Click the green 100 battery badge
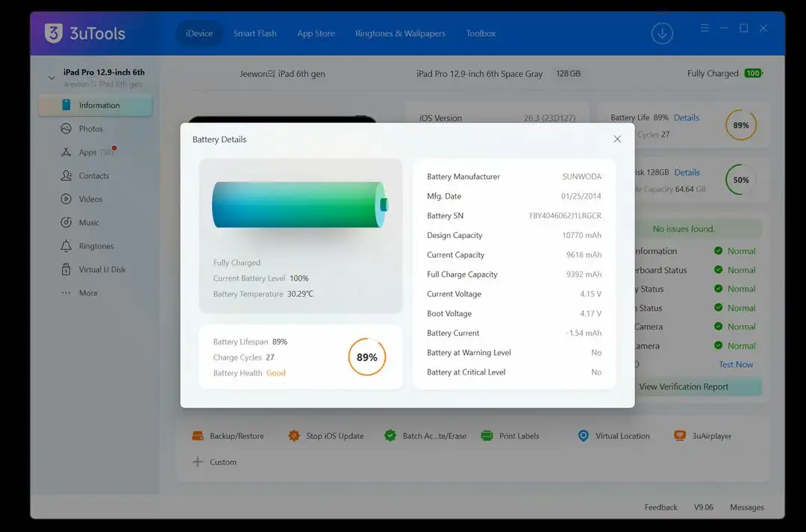The image size is (806, 532). [754, 74]
